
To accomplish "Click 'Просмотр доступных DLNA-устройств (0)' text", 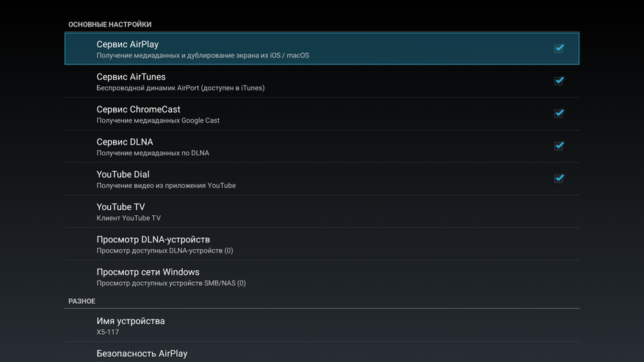I will (164, 250).
